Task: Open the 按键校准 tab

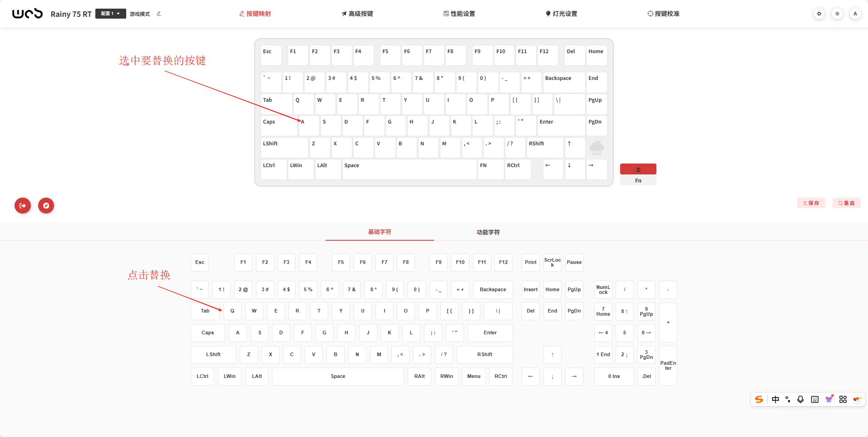Action: (664, 14)
